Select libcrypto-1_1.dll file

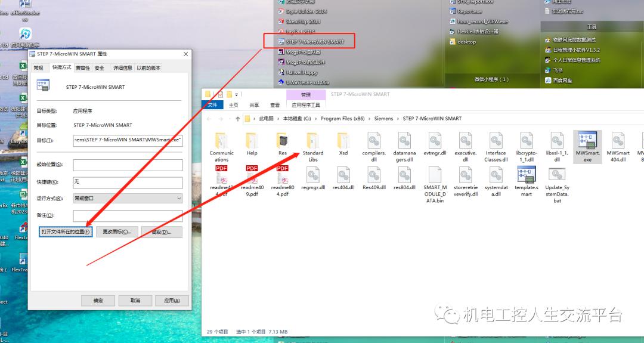coord(527,147)
